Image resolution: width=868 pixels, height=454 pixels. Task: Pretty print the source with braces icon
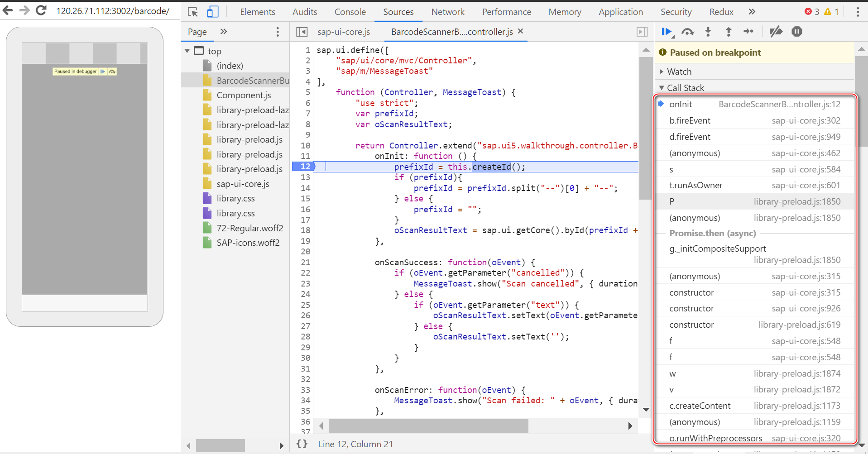point(302,444)
